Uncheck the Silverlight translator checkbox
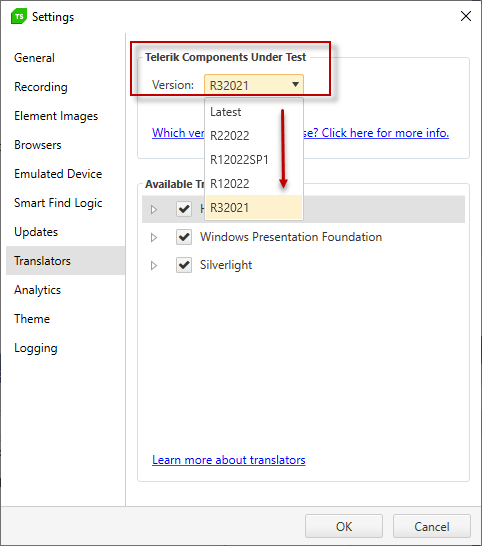 pos(184,265)
